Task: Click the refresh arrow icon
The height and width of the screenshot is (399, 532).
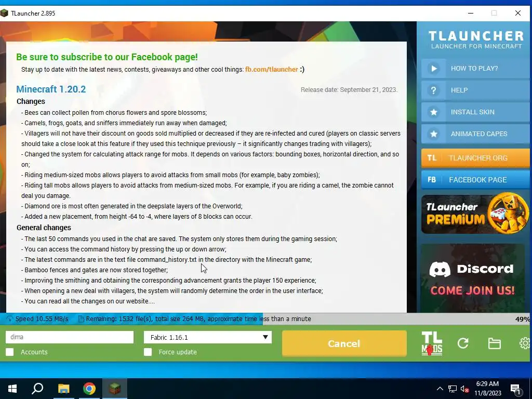Action: coord(463,343)
